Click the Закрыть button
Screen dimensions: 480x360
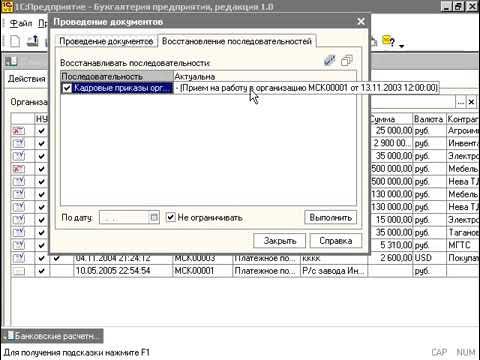(x=279, y=241)
